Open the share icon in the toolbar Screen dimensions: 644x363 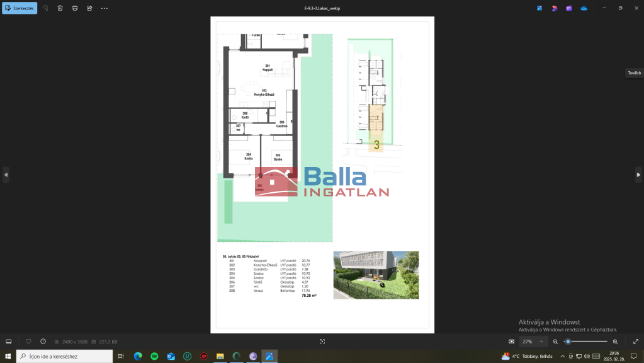point(89,8)
